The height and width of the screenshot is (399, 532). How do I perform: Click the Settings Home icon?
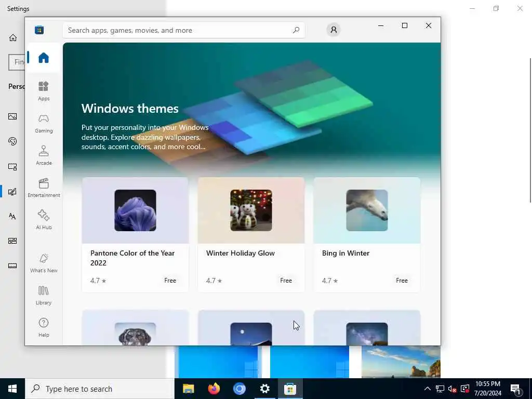13,37
